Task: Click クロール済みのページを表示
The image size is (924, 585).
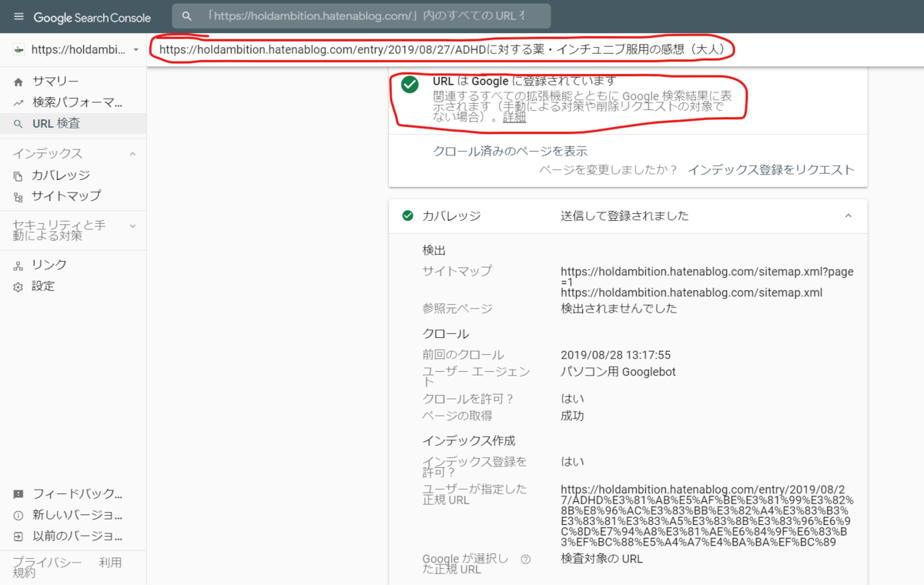Action: (x=510, y=151)
